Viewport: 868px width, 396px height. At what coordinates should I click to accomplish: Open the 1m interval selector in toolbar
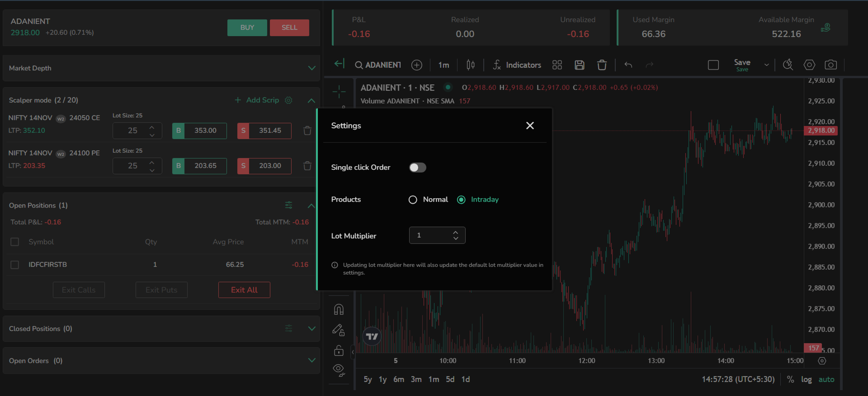pyautogui.click(x=443, y=65)
